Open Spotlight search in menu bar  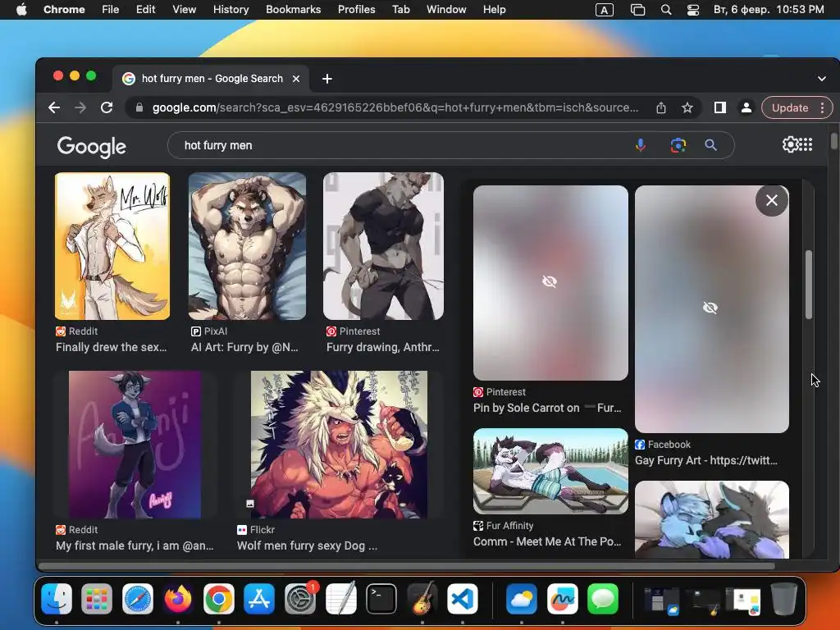pos(666,10)
